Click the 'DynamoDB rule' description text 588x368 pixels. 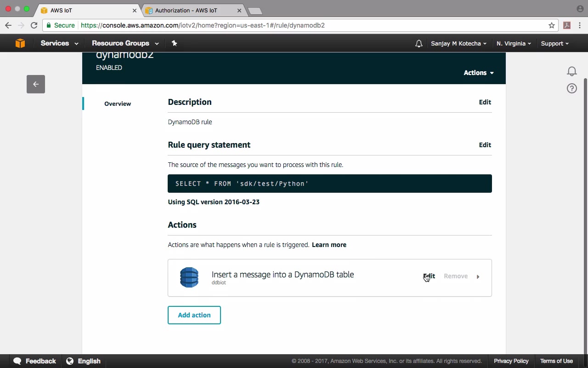(190, 122)
